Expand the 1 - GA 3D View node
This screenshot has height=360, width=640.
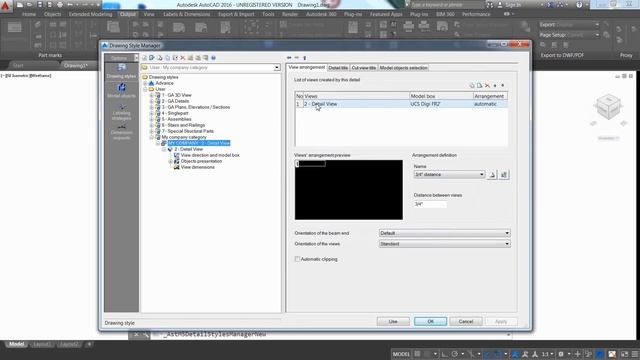click(x=151, y=95)
